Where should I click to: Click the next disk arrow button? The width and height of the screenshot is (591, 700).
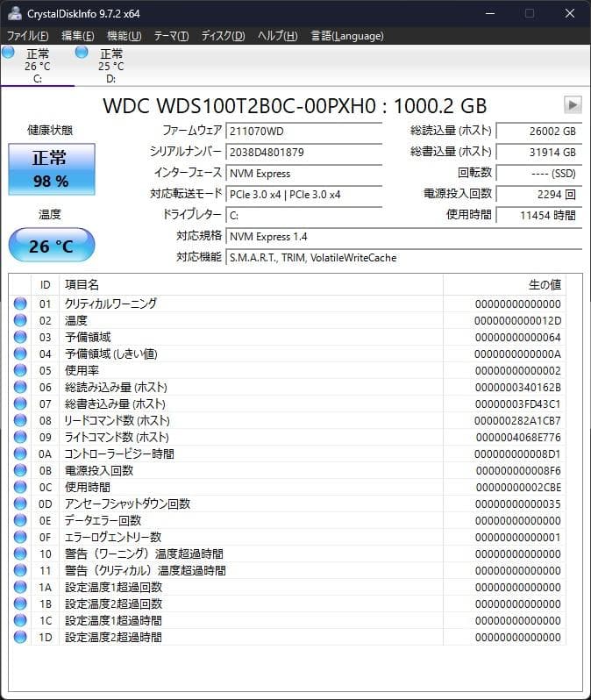tap(573, 105)
